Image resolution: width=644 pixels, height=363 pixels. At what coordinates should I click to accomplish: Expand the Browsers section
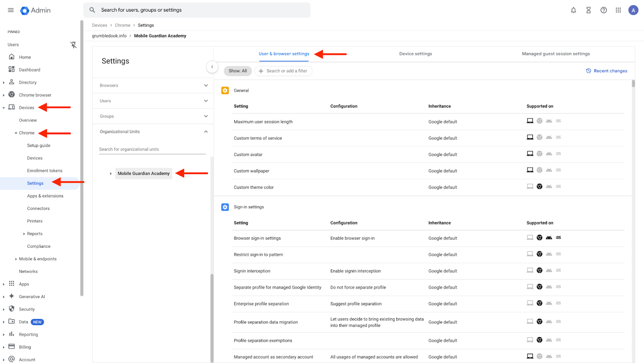pyautogui.click(x=206, y=85)
